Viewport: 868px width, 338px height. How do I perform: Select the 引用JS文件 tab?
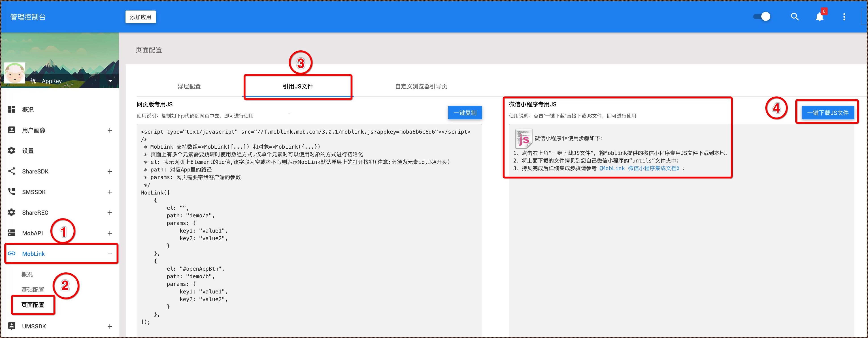[298, 86]
